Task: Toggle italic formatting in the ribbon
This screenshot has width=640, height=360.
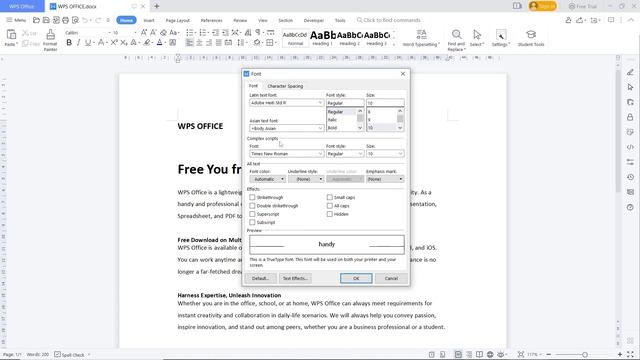Action: coord(78,42)
